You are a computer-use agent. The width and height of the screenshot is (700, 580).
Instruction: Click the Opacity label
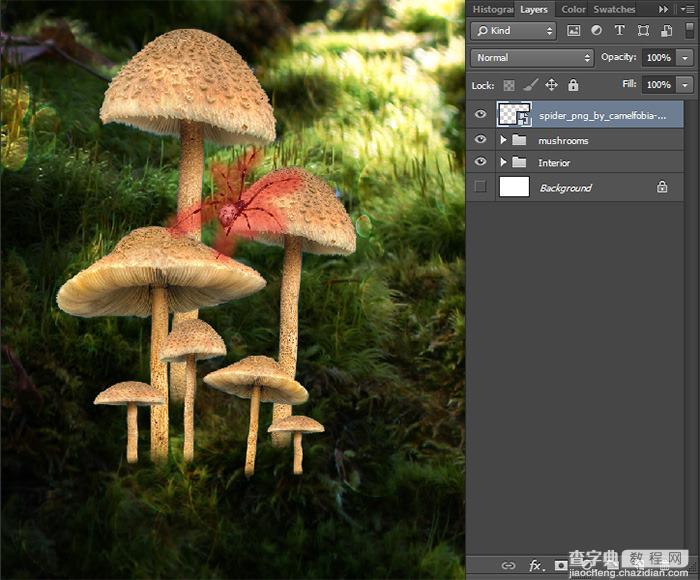coord(618,57)
